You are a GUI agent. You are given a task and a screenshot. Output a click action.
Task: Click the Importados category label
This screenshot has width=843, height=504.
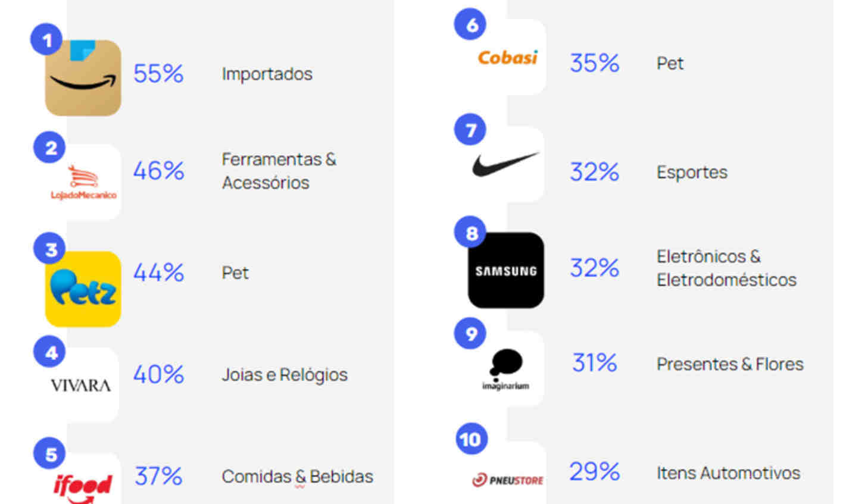(267, 74)
